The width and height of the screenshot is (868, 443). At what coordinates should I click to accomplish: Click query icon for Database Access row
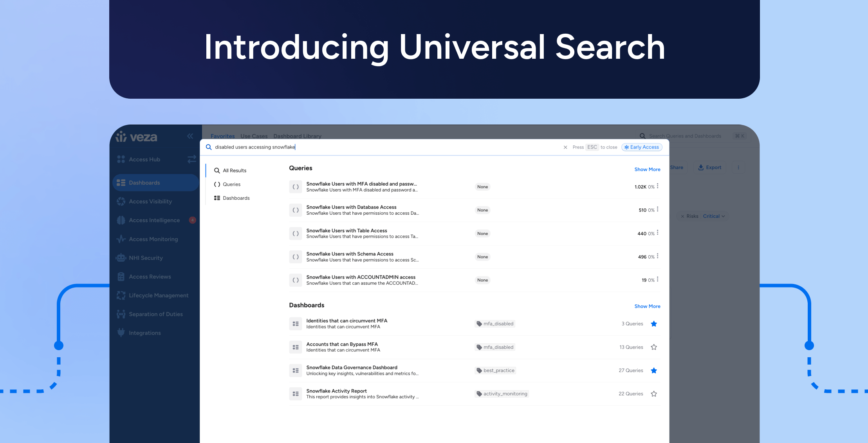(296, 210)
